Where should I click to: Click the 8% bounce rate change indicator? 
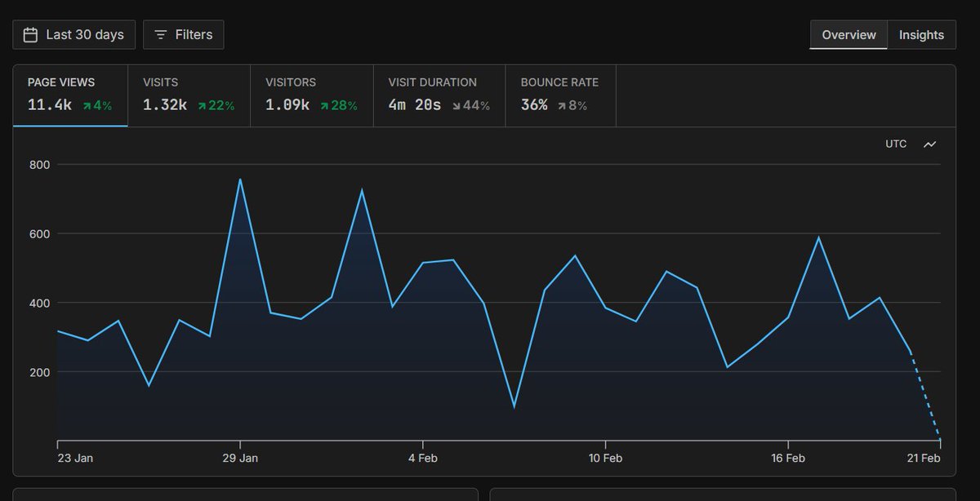click(572, 106)
